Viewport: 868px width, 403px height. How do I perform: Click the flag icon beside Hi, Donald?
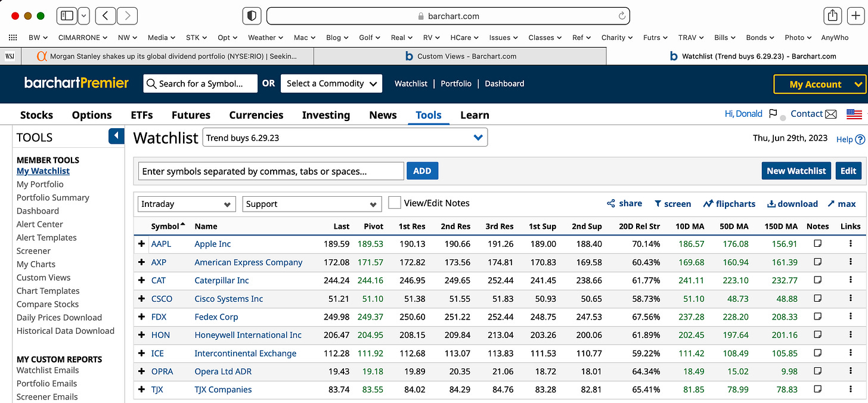pos(773,114)
